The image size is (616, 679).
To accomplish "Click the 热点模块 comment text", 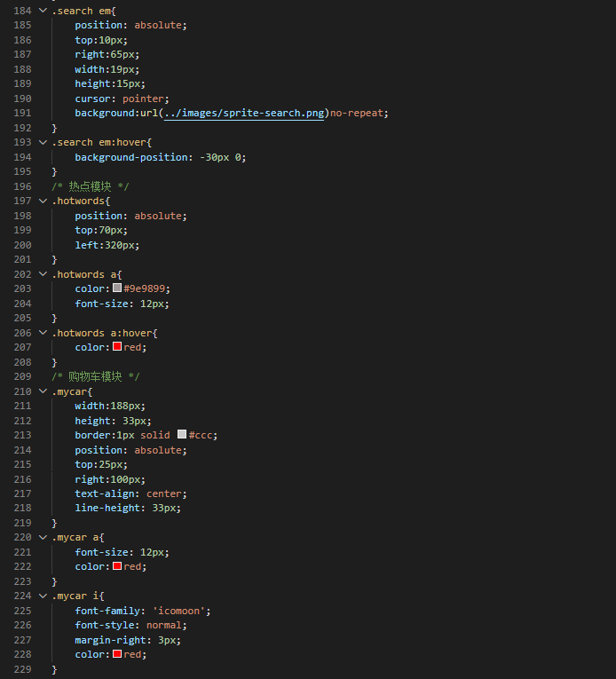I will coord(90,186).
